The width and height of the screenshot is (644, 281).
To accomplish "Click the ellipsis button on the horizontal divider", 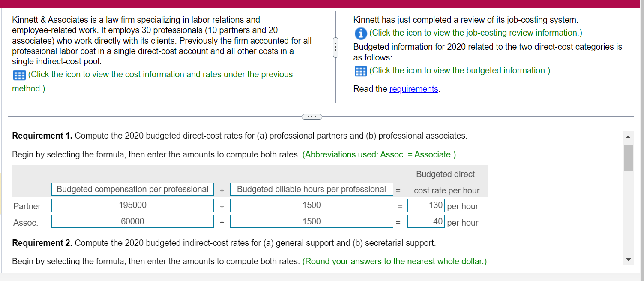I will click(x=312, y=116).
